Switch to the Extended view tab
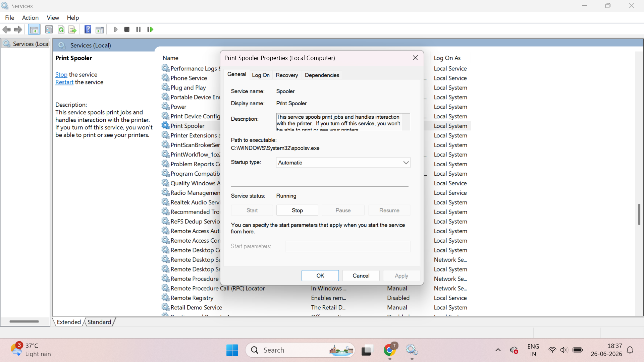This screenshot has height=362, width=644. point(69,322)
